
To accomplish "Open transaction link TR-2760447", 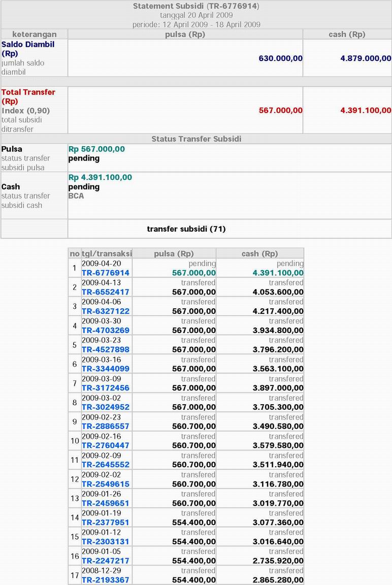I will pos(106,445).
